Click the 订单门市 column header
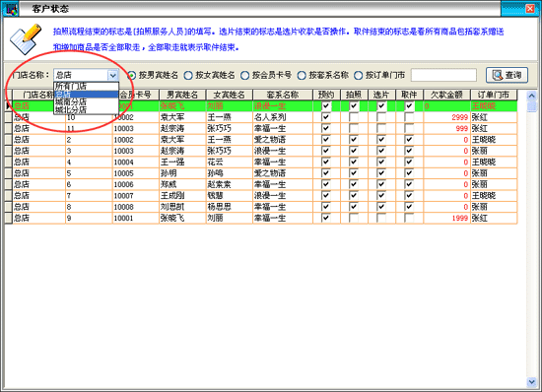This screenshot has height=392, width=542. coord(494,95)
